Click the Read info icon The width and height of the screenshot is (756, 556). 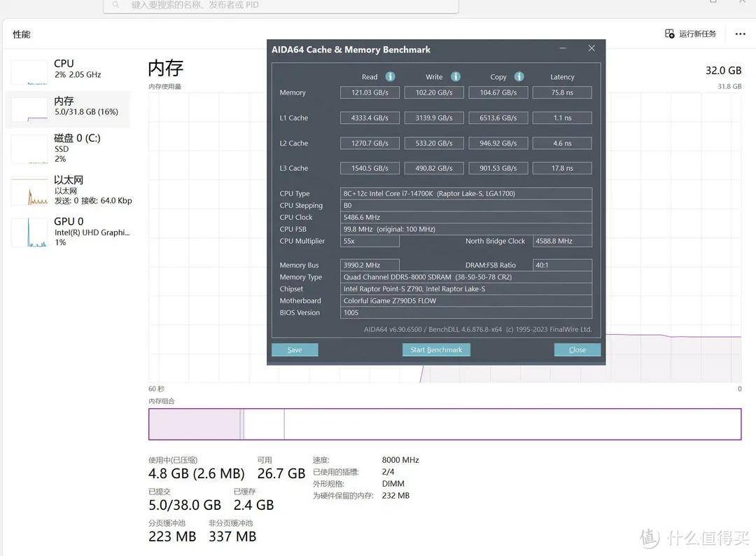[x=390, y=76]
